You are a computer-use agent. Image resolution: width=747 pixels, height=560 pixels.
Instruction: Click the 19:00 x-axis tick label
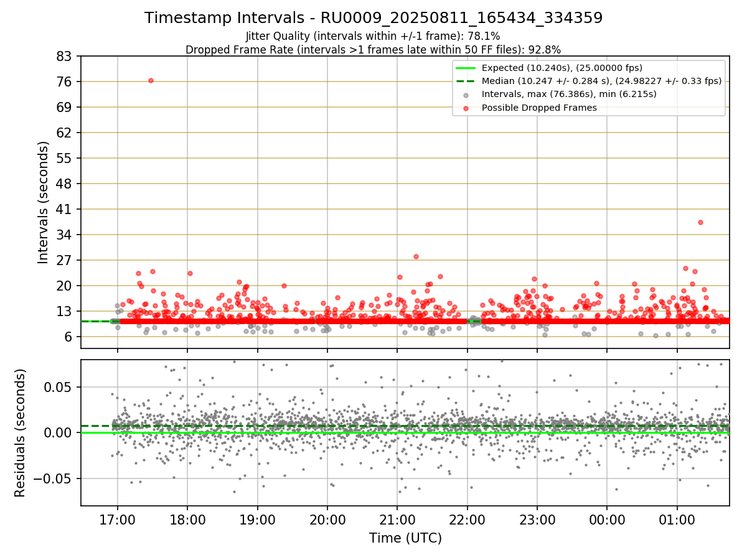[x=258, y=520]
